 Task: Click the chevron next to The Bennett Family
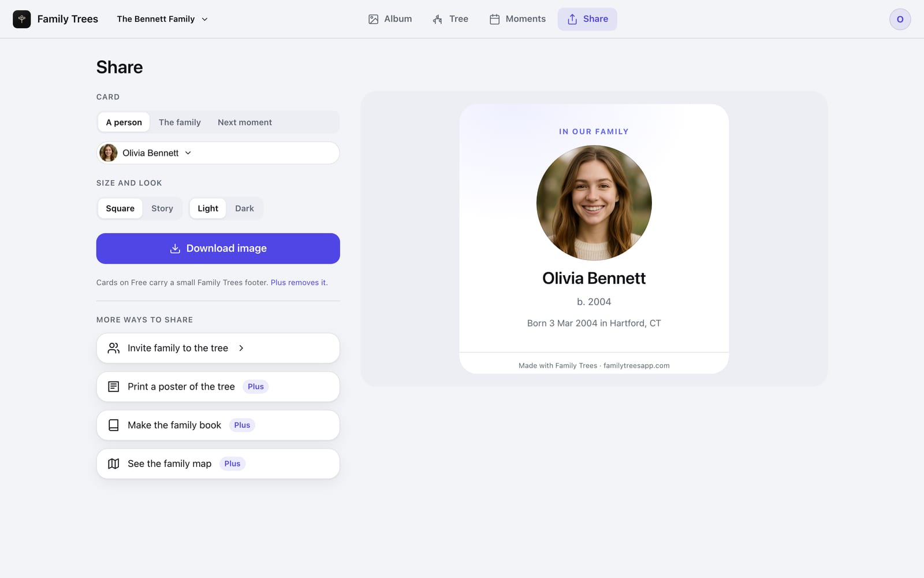(204, 19)
